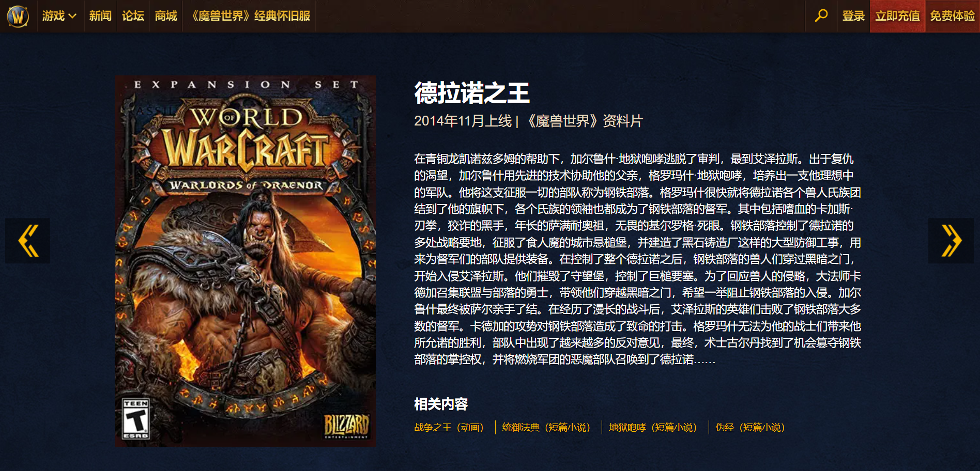Click the World of Warcraft logo icon
Viewport: 980px width, 471px height.
click(x=18, y=16)
